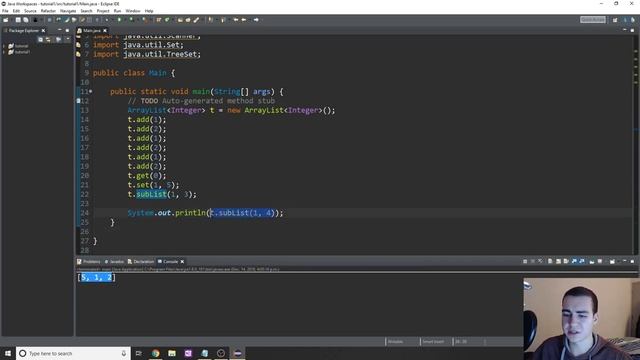Click the editor overview ruler scrollbar
640x360 pixels.
coord(636,144)
